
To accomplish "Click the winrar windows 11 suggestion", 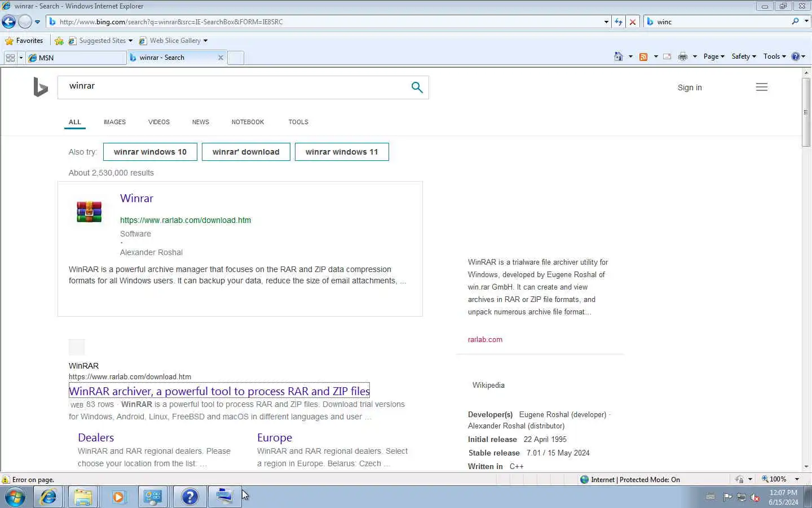I will coord(342,152).
